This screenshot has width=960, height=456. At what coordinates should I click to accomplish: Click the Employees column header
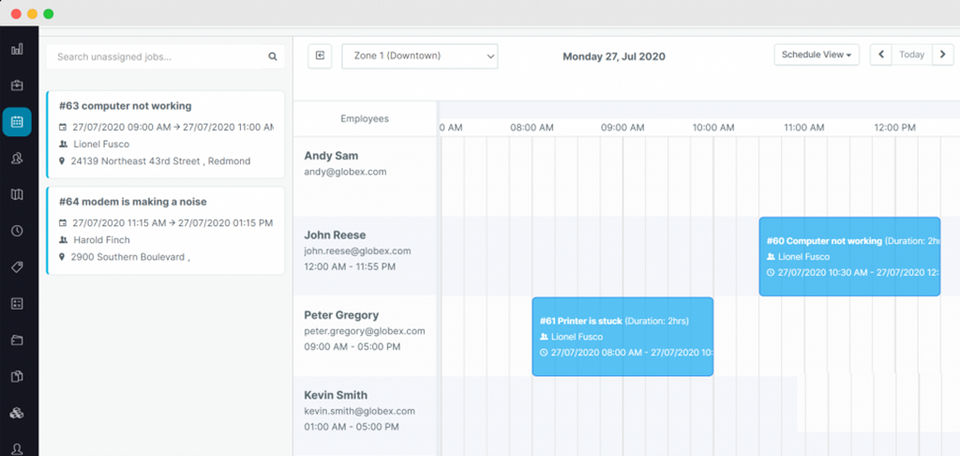[364, 119]
